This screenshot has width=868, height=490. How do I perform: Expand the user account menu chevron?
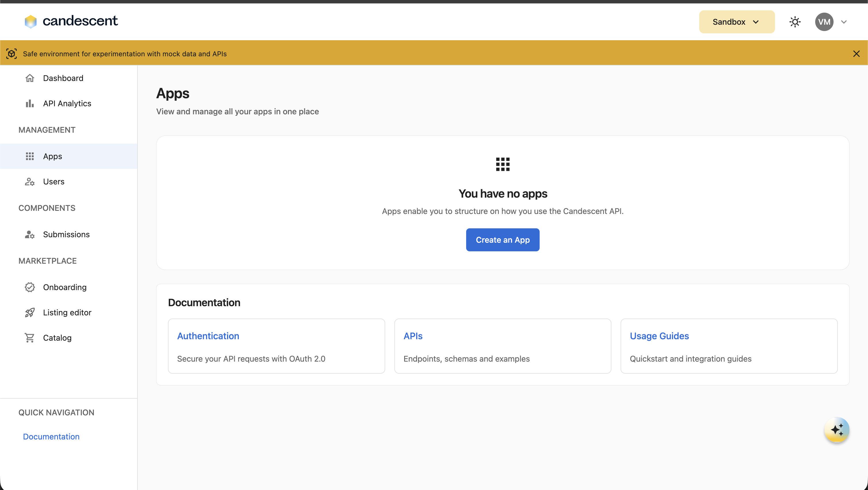coord(844,22)
